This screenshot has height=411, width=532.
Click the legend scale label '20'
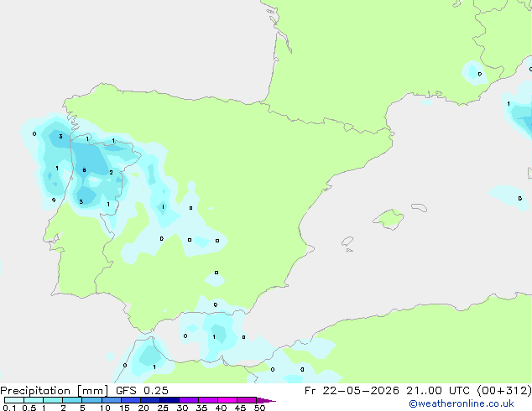tap(143, 408)
